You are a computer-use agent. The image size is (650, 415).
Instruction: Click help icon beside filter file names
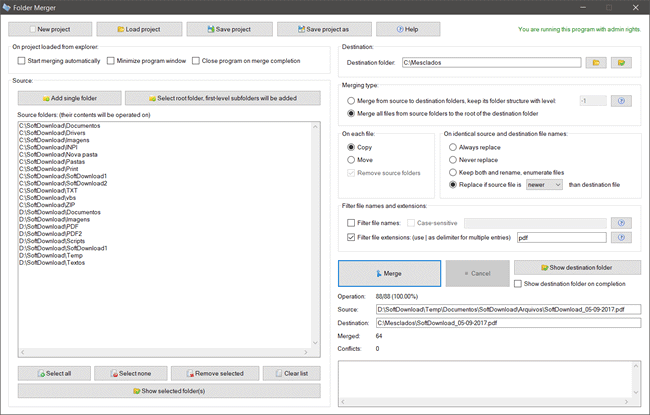[x=623, y=222]
